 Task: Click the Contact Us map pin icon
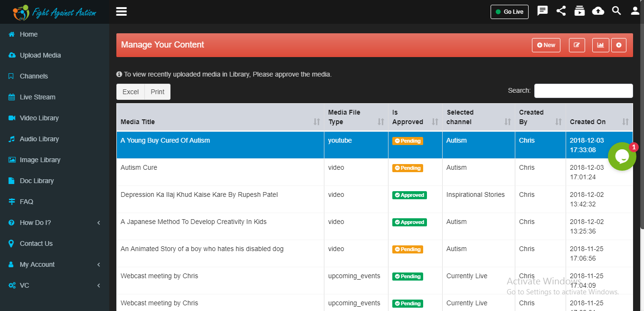(11, 243)
